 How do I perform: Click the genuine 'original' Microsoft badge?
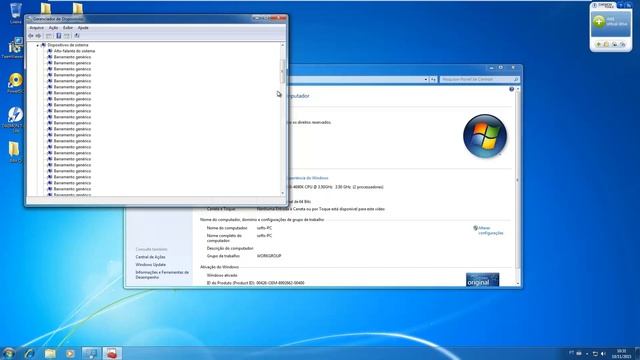[482, 280]
